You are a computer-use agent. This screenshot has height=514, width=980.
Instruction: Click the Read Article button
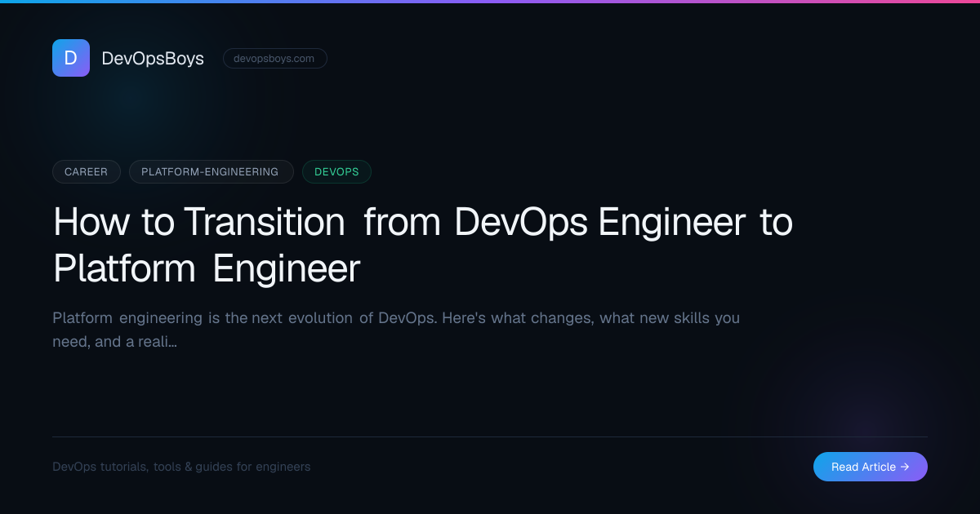tap(871, 467)
